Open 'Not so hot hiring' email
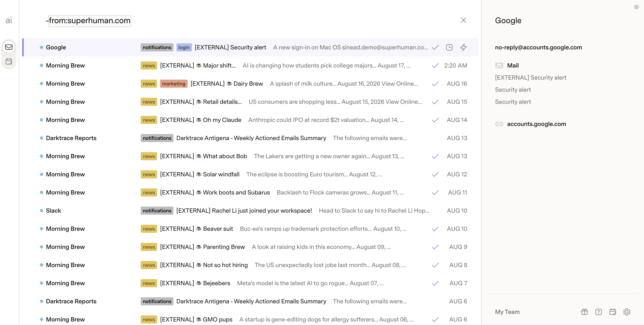Screen dimensions: 644x325 point(250,265)
